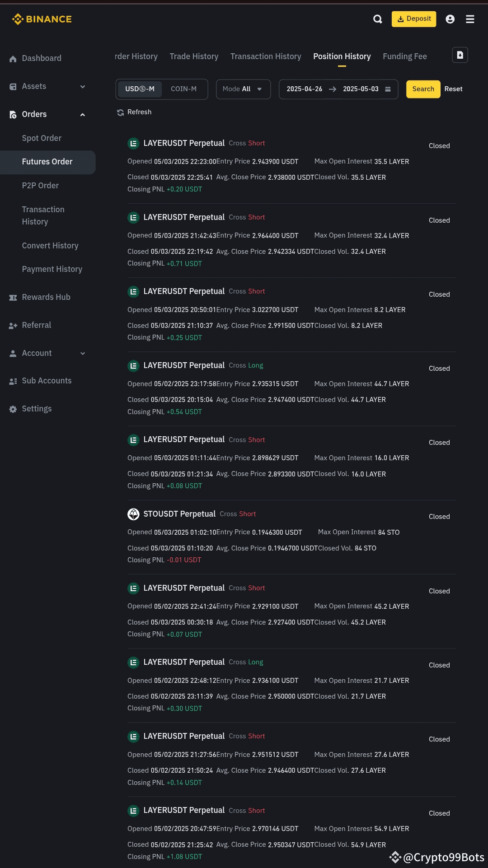Screen dimensions: 488x868
Task: Switch to COIN-M futures
Action: pos(183,89)
